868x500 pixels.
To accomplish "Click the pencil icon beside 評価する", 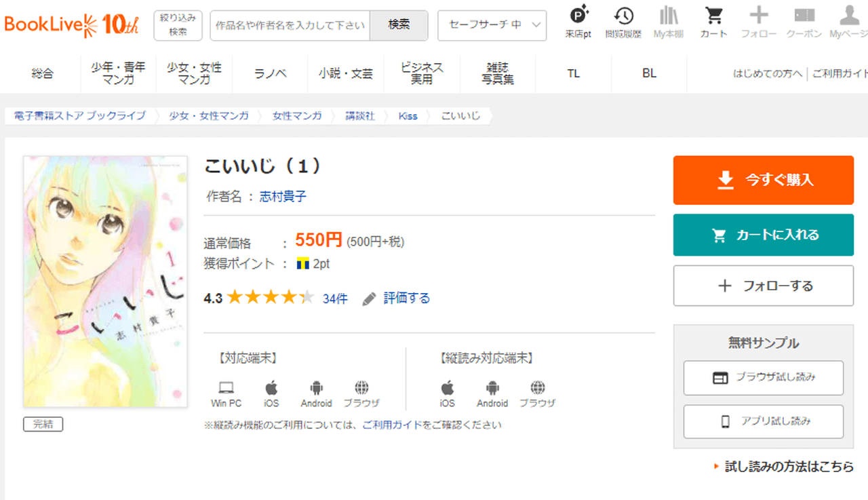I will coord(369,299).
